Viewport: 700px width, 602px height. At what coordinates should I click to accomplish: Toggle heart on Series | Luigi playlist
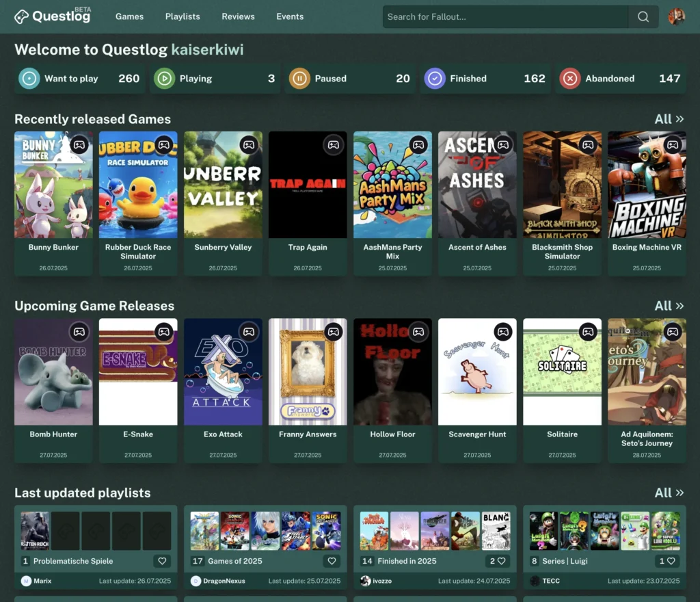[x=667, y=561]
